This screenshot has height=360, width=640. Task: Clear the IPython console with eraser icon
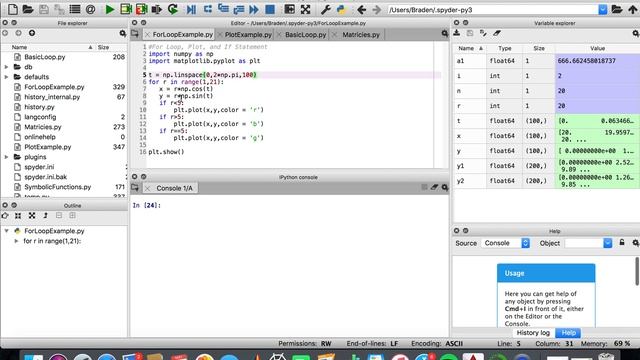(434, 187)
